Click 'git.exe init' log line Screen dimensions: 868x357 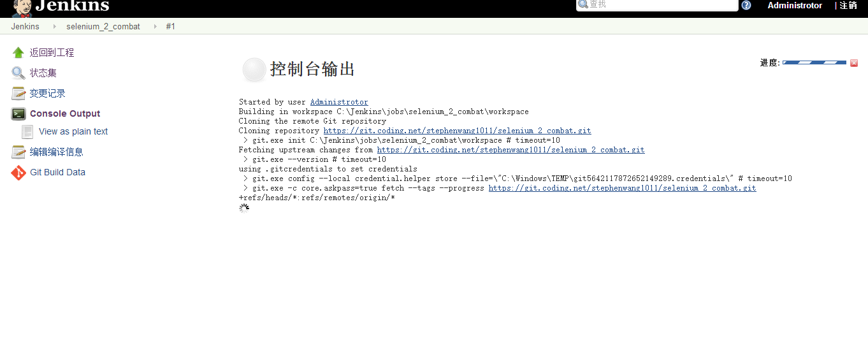click(401, 140)
